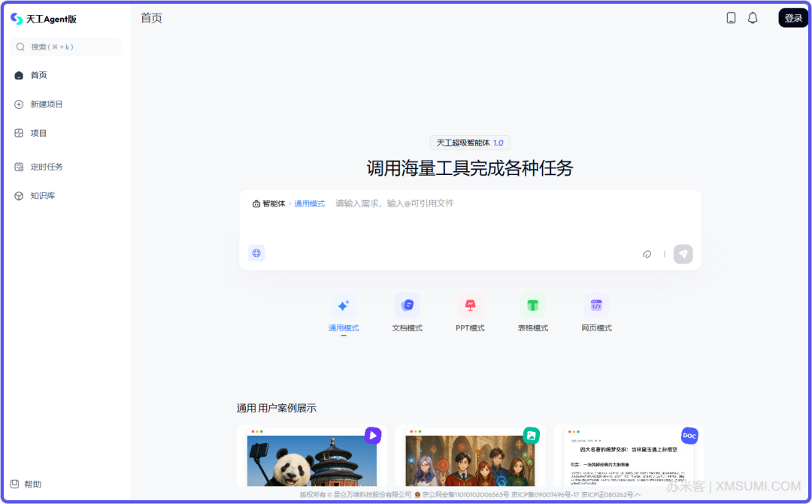Click the 新建项目 plus circle icon

19,104
